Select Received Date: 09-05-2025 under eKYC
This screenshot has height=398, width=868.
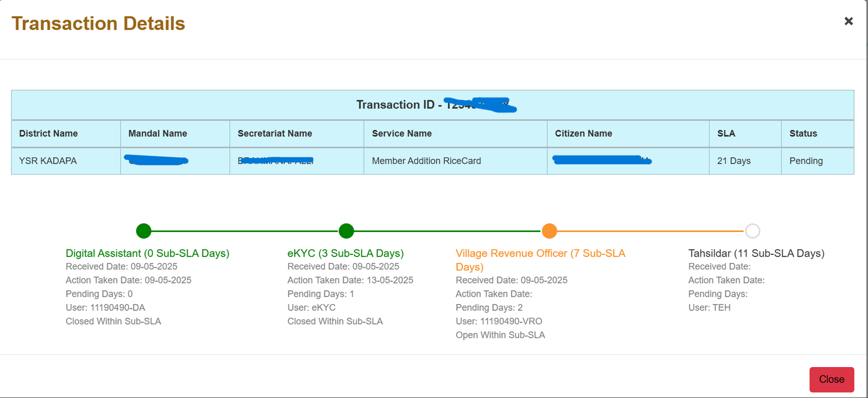pyautogui.click(x=343, y=267)
